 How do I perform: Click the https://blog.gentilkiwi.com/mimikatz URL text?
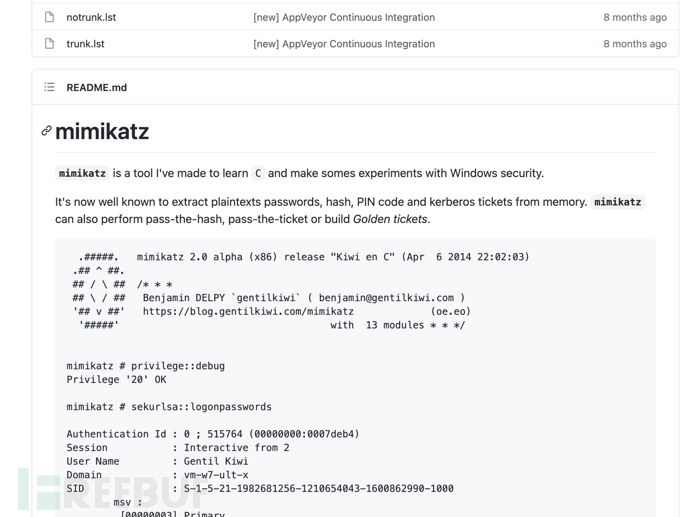coord(248,312)
